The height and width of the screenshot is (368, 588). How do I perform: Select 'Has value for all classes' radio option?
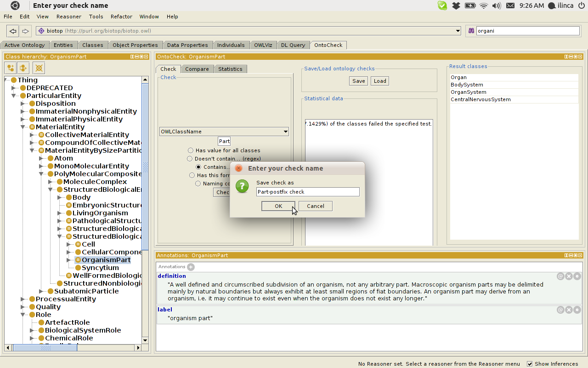[191, 150]
